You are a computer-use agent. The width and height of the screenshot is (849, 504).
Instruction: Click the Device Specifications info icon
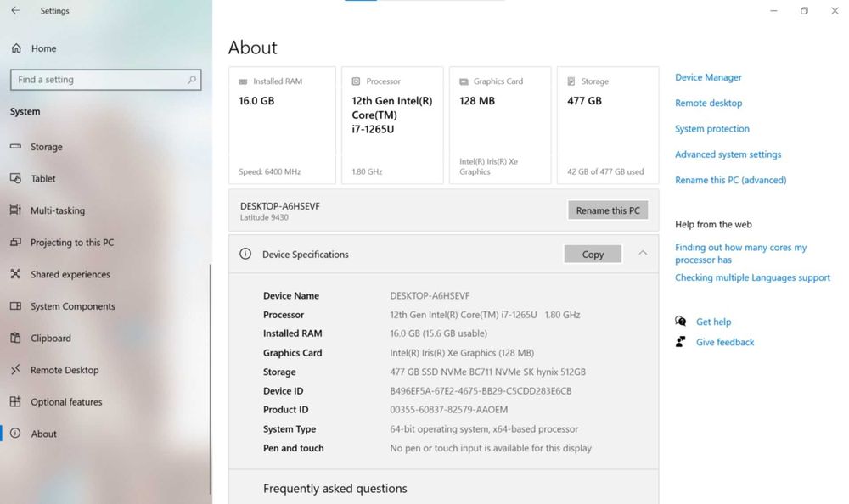[x=245, y=254]
